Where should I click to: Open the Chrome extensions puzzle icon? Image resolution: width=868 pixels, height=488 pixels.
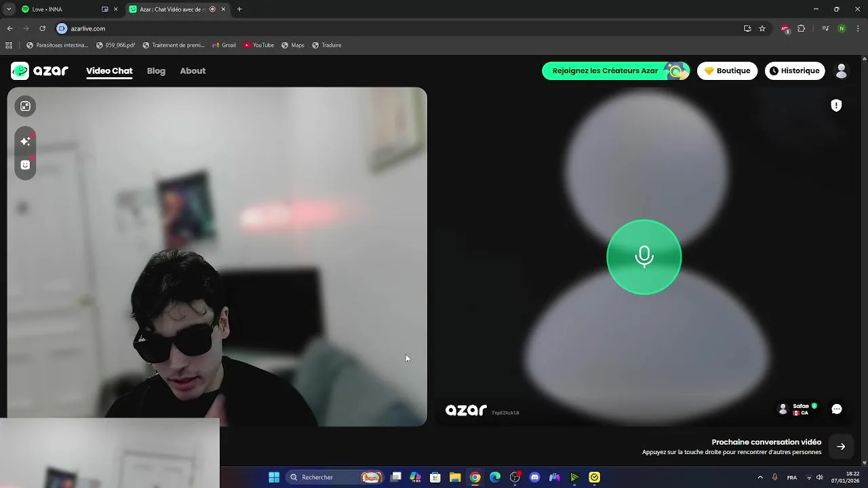point(802,28)
